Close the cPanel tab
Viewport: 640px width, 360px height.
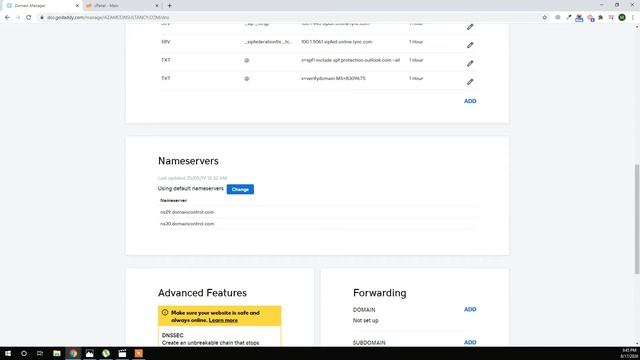tap(157, 6)
